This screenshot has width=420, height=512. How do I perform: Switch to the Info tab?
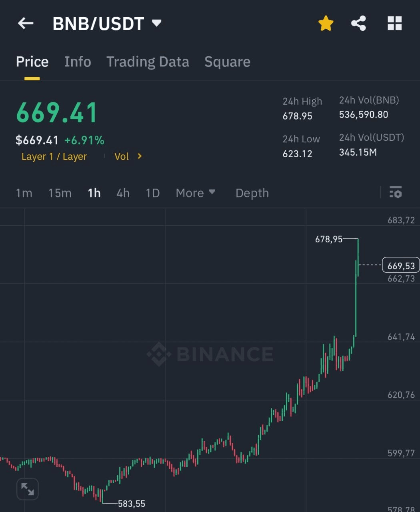point(78,62)
